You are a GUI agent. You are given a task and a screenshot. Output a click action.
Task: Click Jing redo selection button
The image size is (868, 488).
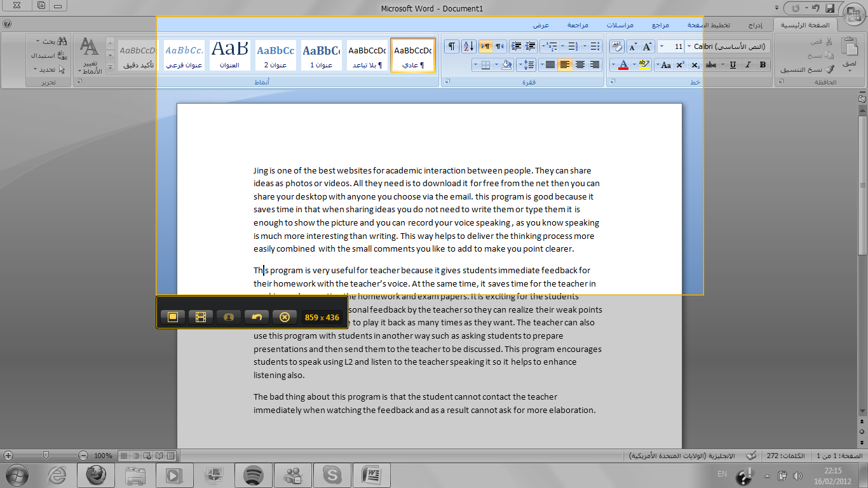[x=257, y=317]
